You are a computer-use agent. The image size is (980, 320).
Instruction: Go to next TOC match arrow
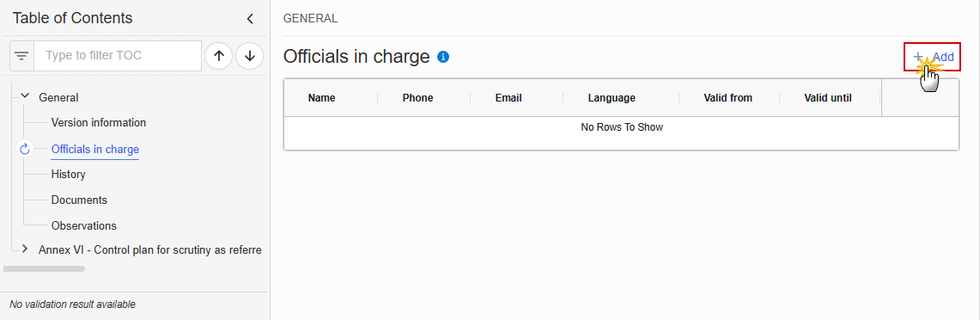click(250, 56)
